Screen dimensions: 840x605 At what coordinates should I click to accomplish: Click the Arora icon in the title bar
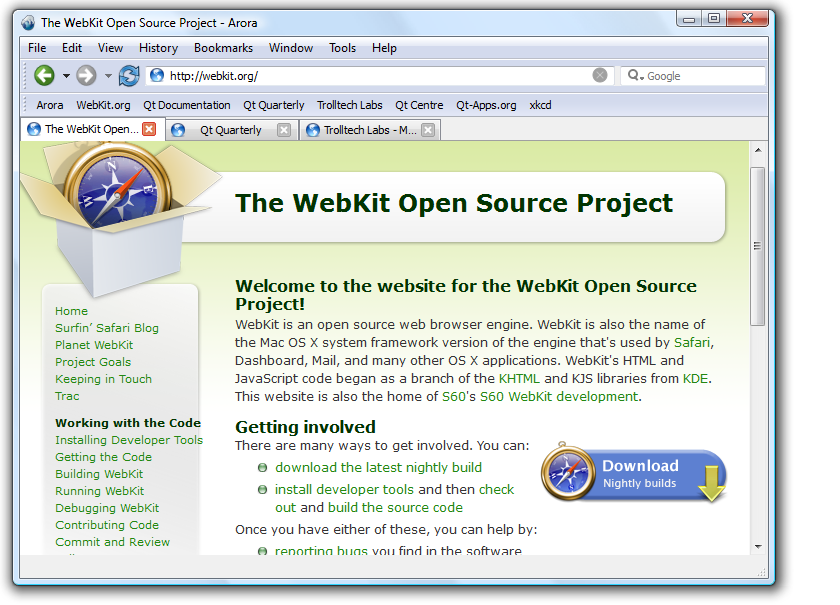(x=28, y=23)
